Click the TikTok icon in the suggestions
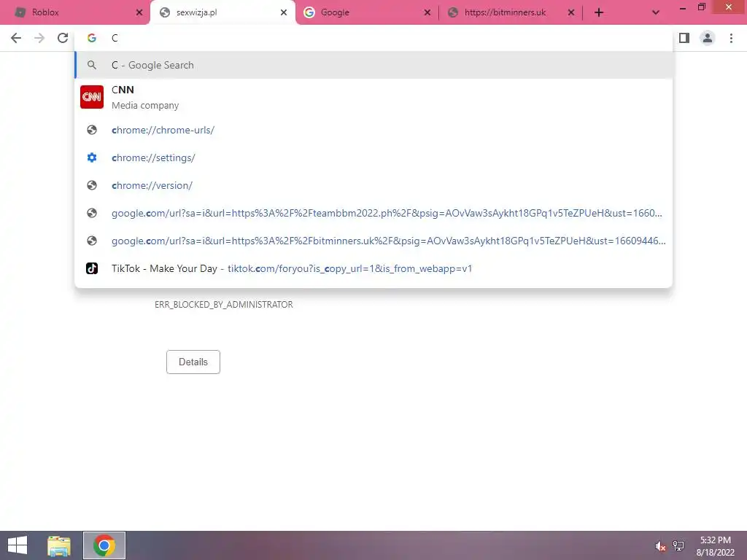 point(92,268)
